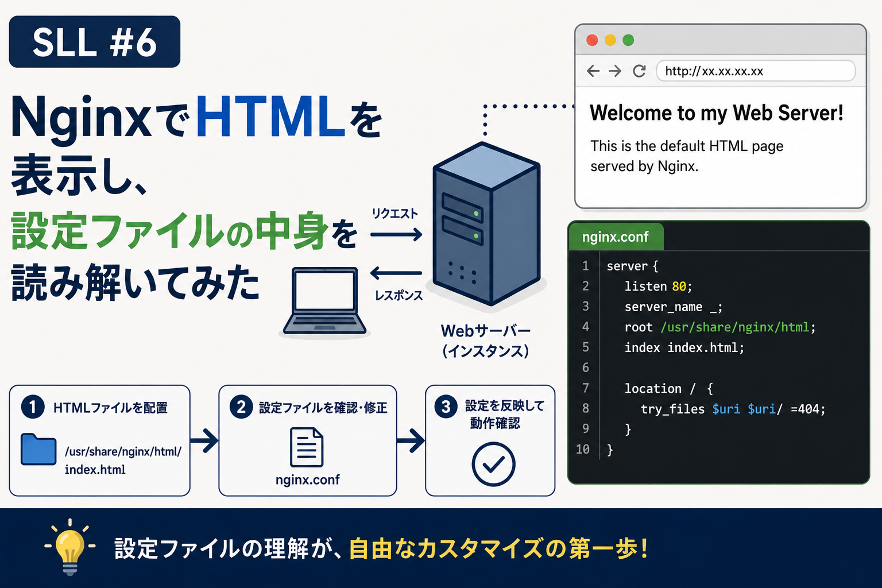This screenshot has height=588, width=882.
Task: Click the browser back arrow
Action: 593,71
